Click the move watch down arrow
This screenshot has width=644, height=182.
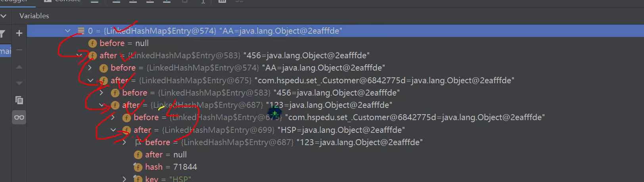tap(19, 83)
